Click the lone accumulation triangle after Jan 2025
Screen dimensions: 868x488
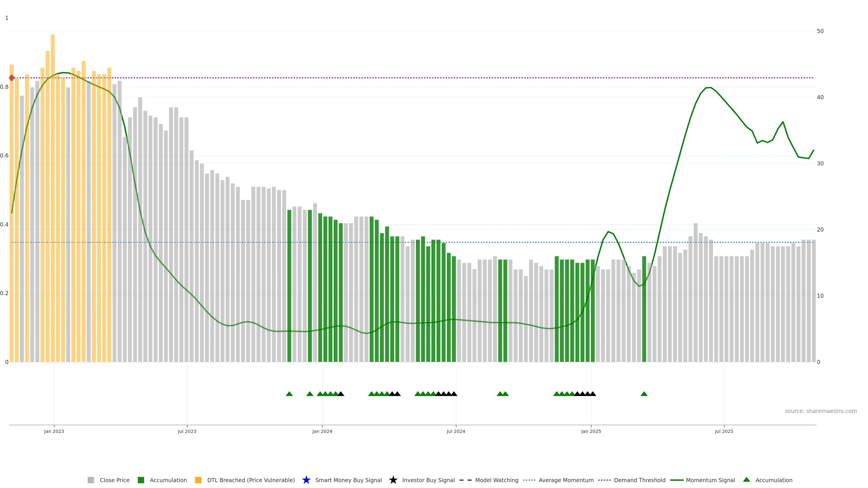point(644,394)
